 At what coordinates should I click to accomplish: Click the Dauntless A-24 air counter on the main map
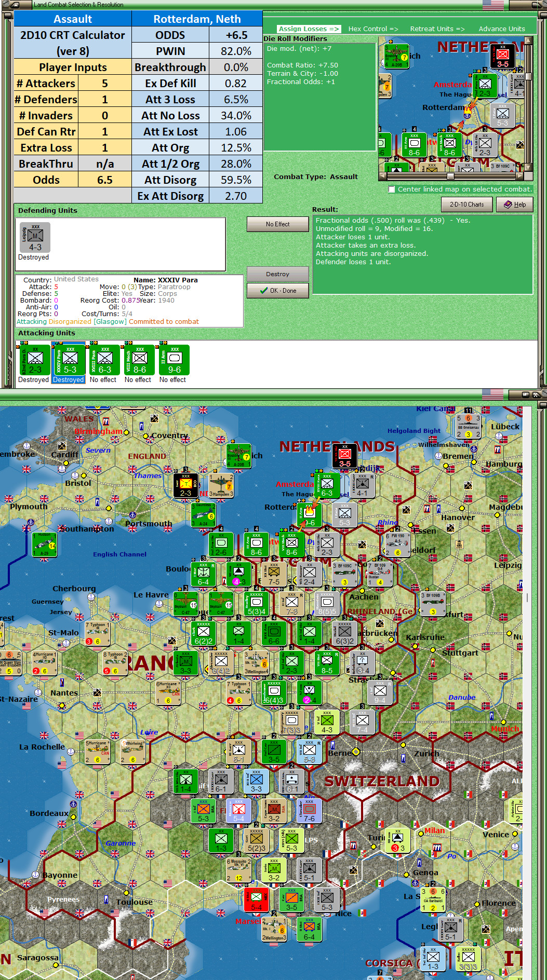(x=204, y=515)
